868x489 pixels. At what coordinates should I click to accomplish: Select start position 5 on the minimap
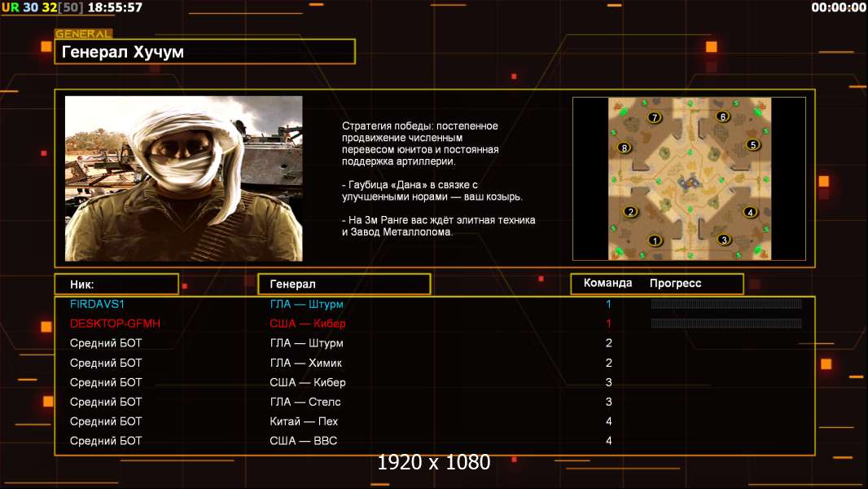click(752, 144)
